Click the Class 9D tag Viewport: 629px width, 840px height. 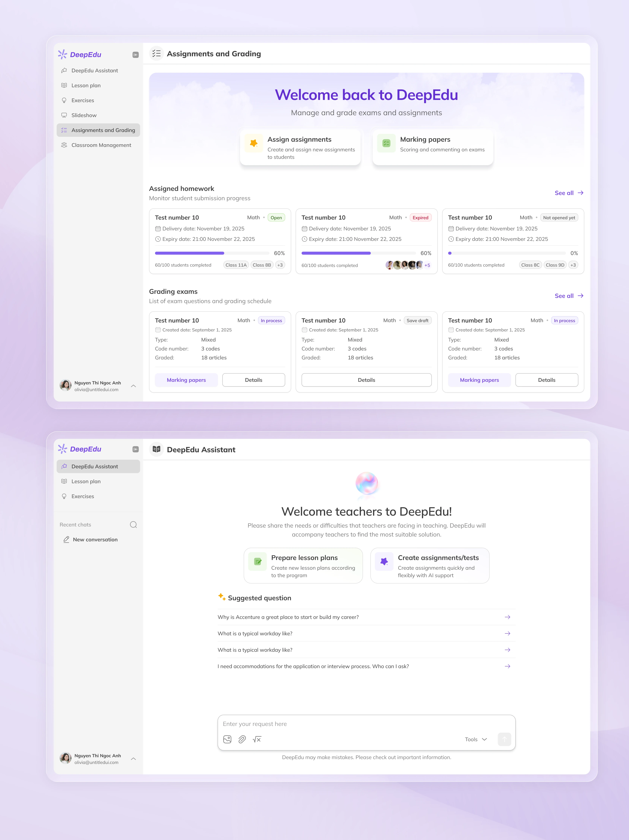point(555,265)
